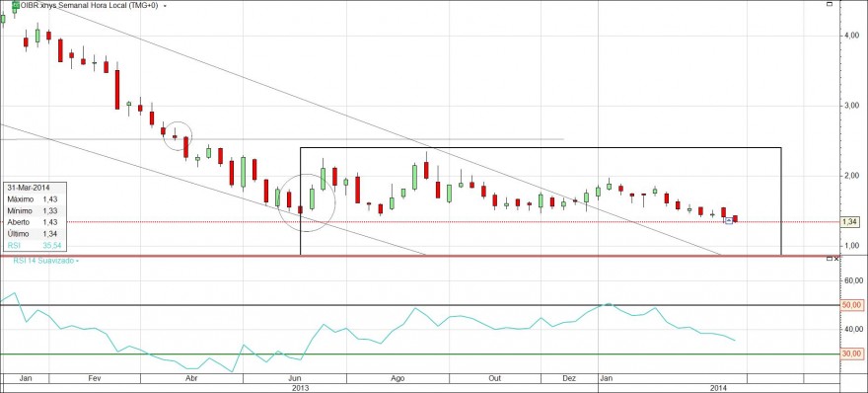Select the small blue marker on last candle
Screen dimensions: 868x393
tap(729, 220)
